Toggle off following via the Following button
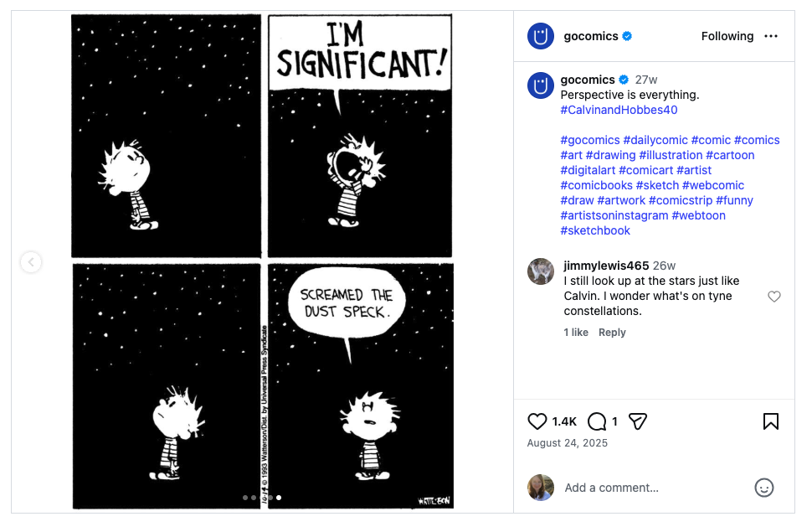 [727, 36]
